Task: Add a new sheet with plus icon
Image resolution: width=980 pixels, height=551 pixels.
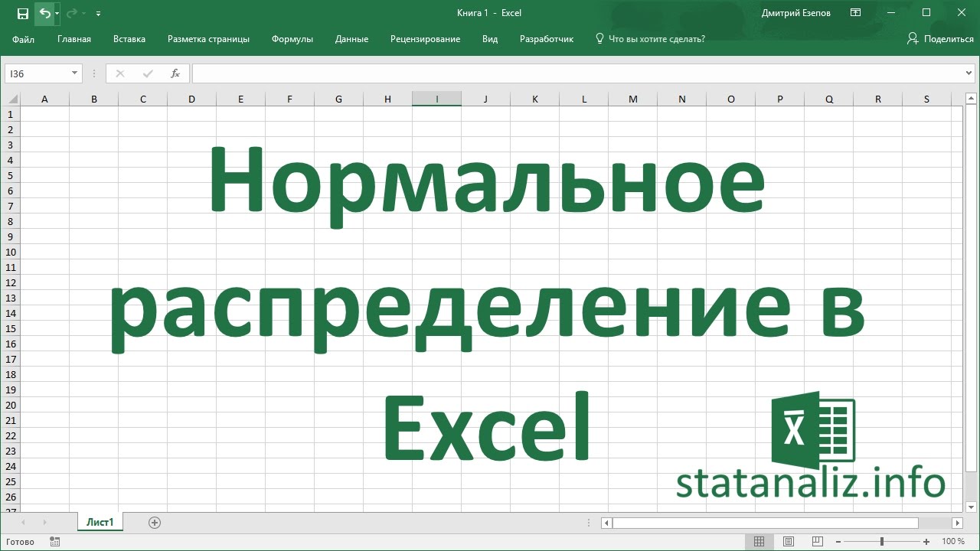Action: click(x=155, y=523)
